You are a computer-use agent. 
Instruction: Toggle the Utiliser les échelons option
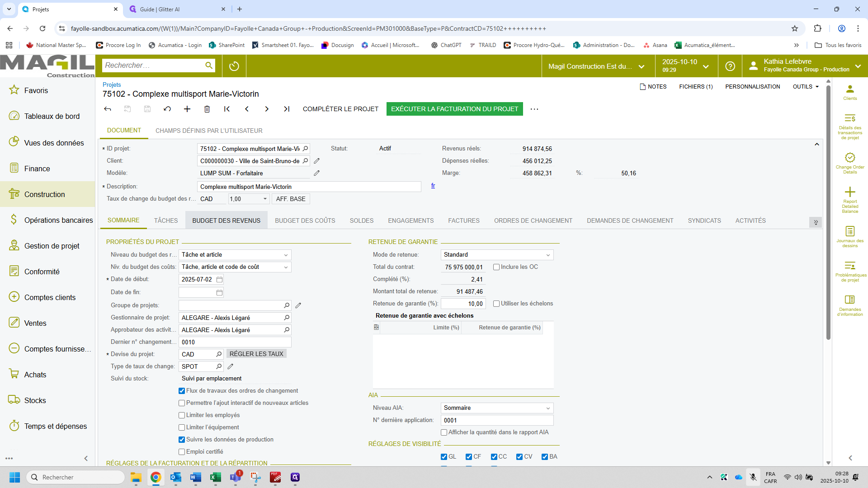496,303
